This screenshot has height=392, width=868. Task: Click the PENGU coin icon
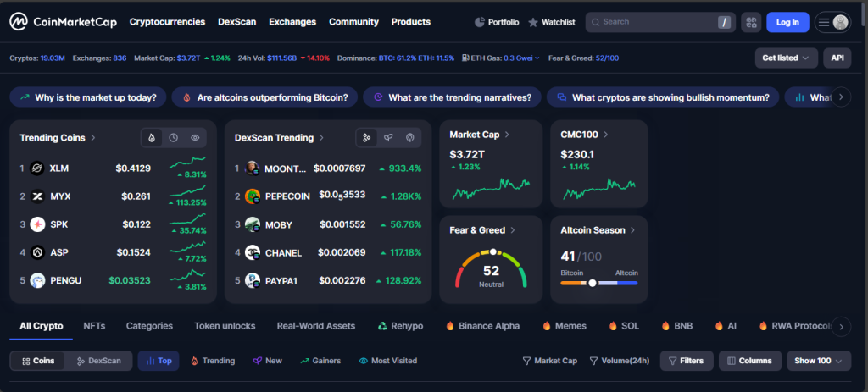(x=36, y=280)
